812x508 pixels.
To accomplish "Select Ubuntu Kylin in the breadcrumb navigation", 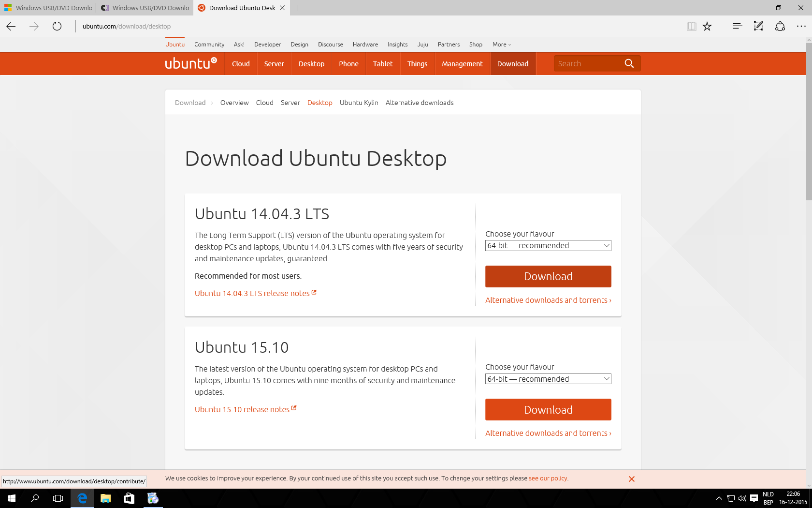I will (x=359, y=103).
